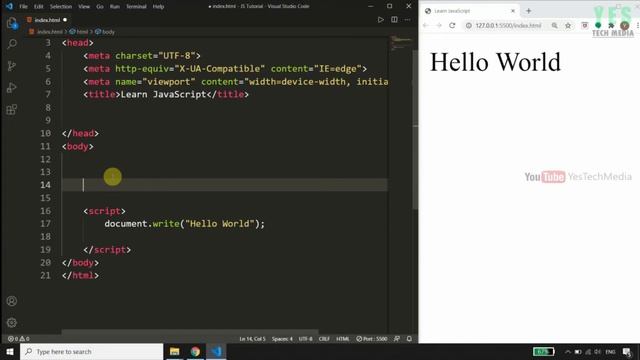Viewport: 640px width, 360px height.
Task: Open the Windows Start menu
Action: tap(10, 351)
